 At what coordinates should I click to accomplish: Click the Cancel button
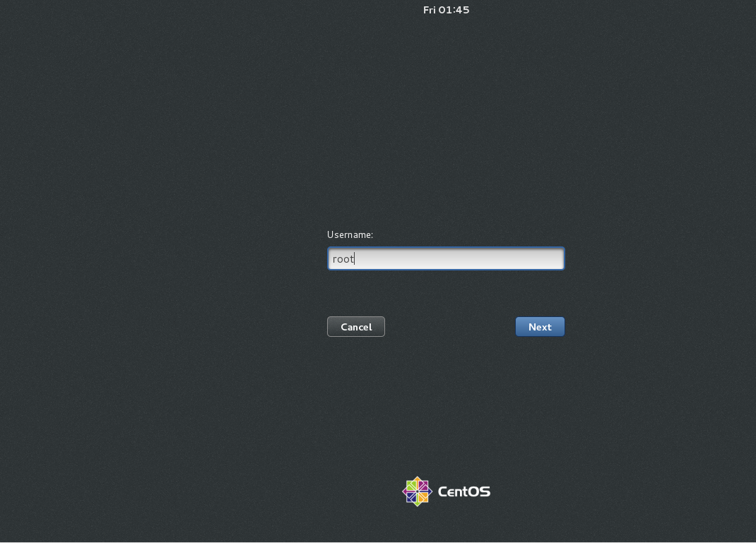356,327
